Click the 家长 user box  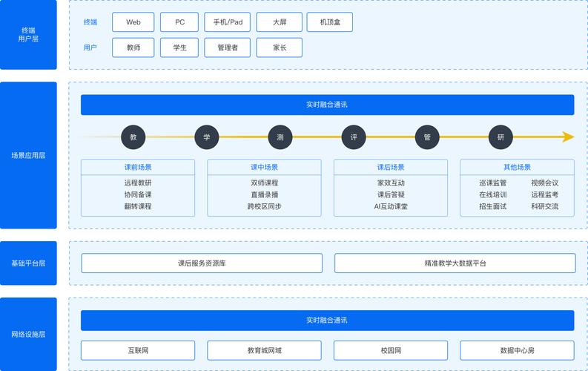(x=279, y=47)
